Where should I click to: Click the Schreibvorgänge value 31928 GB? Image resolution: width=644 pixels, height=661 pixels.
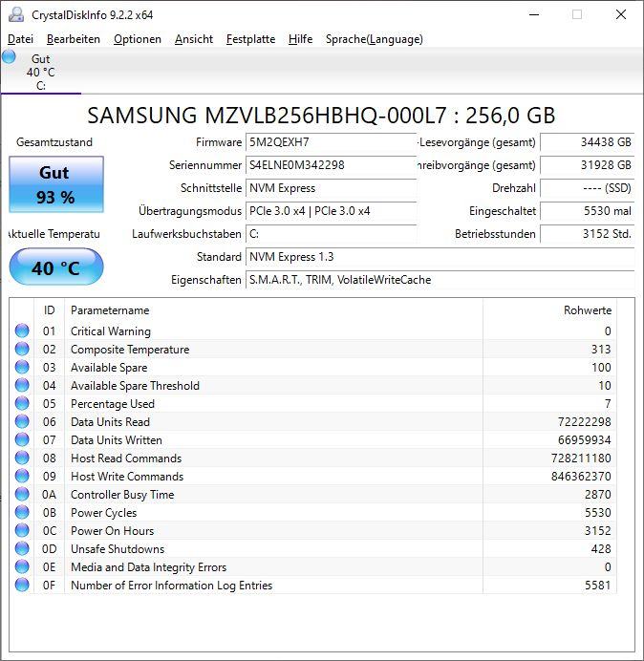(587, 165)
